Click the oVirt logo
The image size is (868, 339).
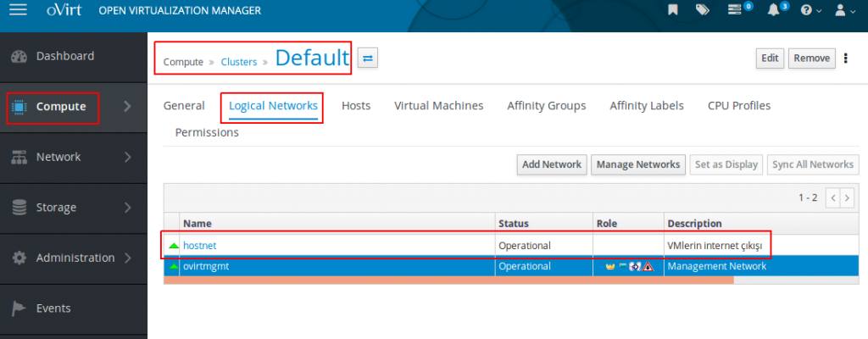pyautogui.click(x=64, y=10)
